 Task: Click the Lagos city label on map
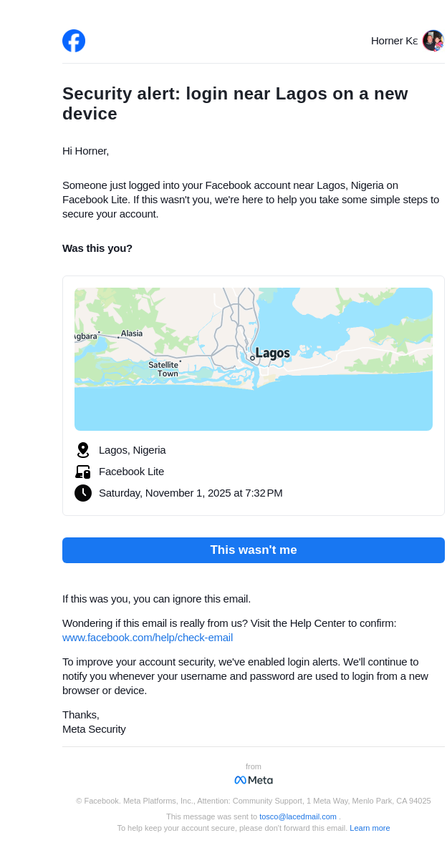pos(272,353)
